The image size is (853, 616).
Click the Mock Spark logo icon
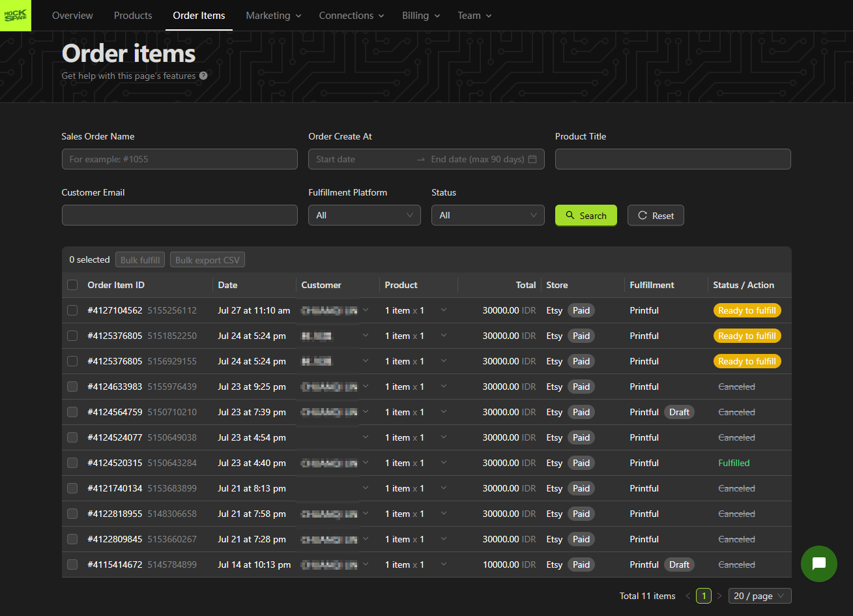(16, 16)
